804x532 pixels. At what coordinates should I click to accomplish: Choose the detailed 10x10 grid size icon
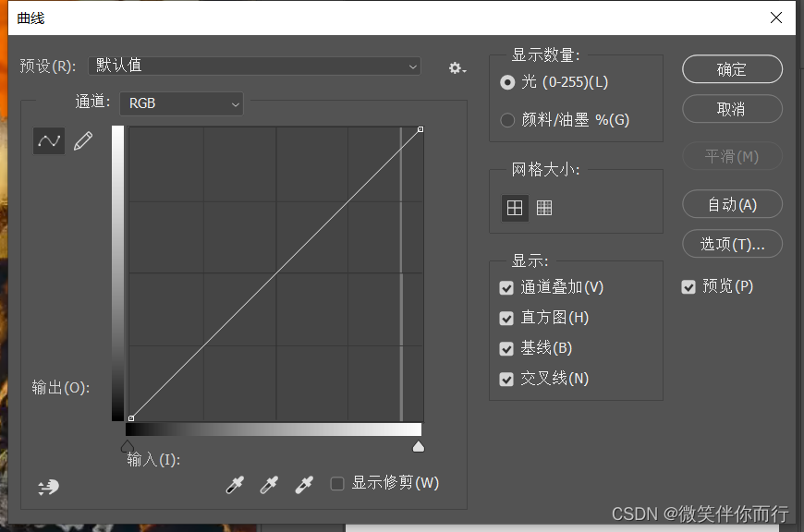click(544, 208)
